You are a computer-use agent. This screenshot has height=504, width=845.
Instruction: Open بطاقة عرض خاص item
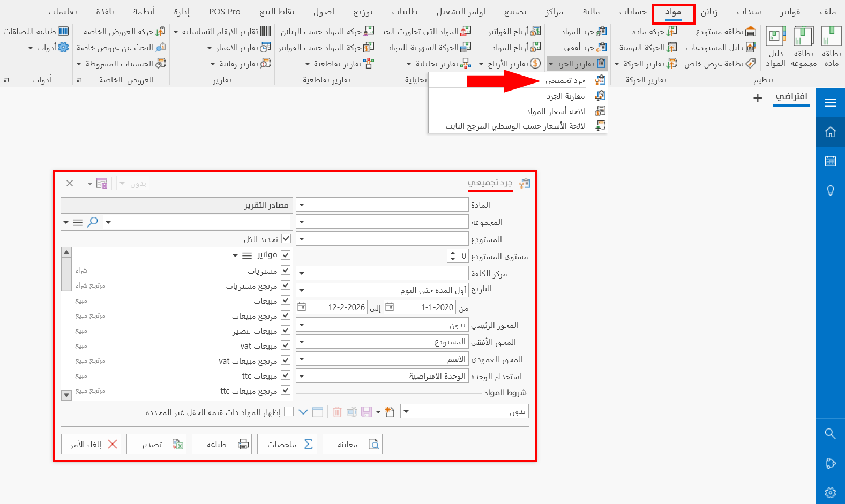coord(720,64)
